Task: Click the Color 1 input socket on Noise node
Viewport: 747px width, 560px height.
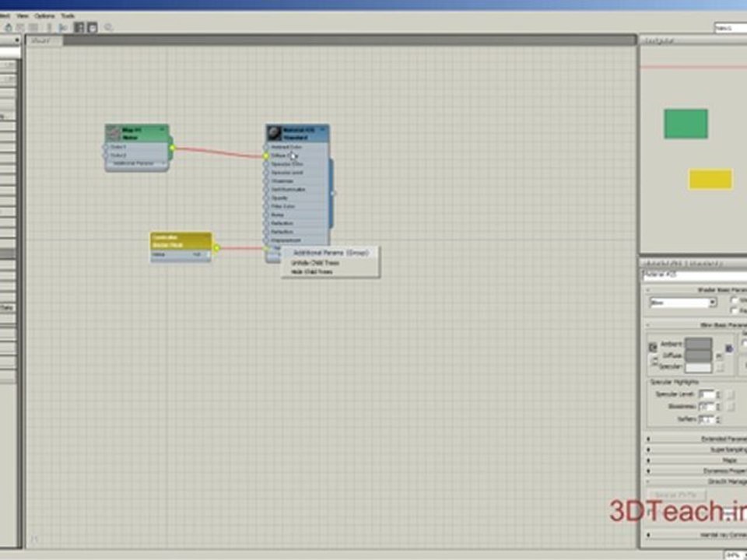Action: tap(105, 147)
